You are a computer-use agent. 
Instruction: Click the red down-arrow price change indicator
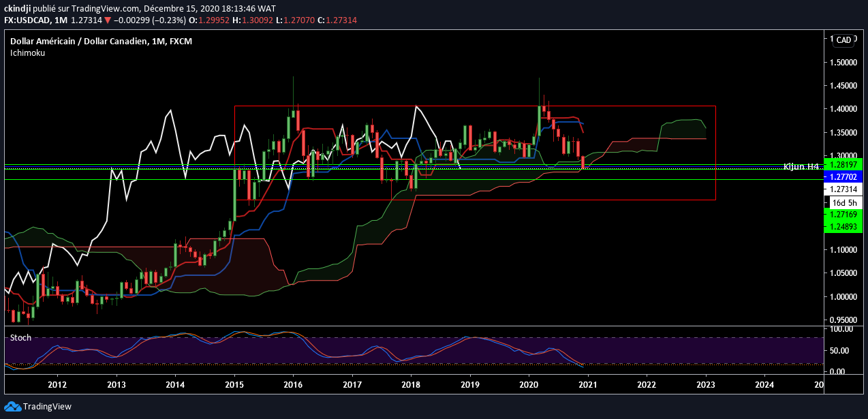[107, 20]
